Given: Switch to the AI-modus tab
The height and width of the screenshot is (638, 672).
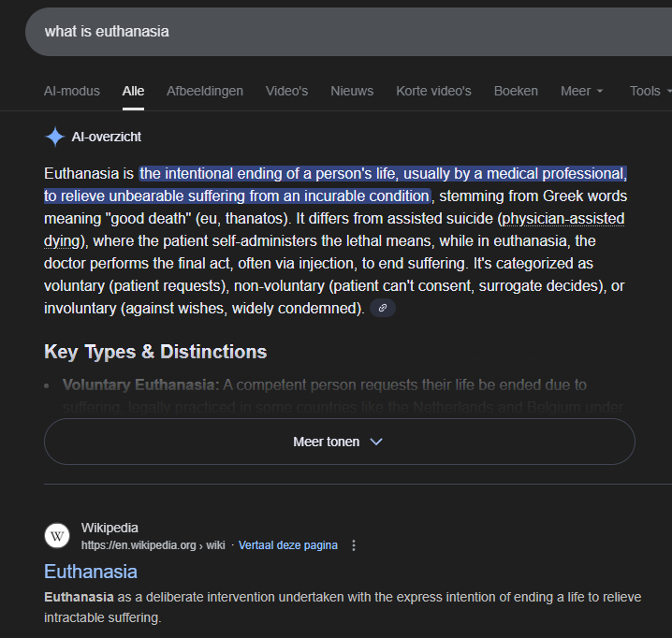Looking at the screenshot, I should tap(71, 91).
